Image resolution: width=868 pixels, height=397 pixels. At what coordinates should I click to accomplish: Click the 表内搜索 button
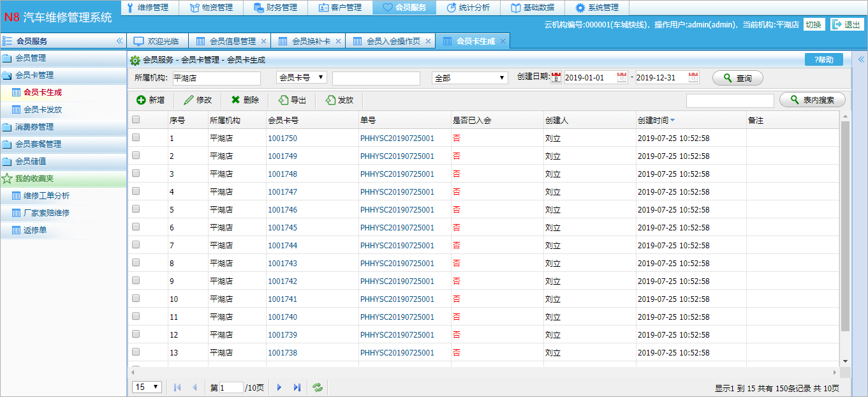point(812,100)
